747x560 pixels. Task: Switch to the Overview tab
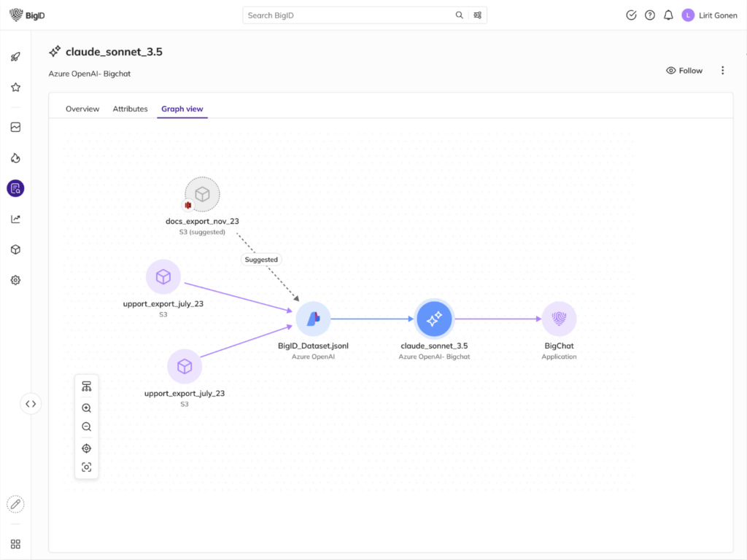pos(82,109)
